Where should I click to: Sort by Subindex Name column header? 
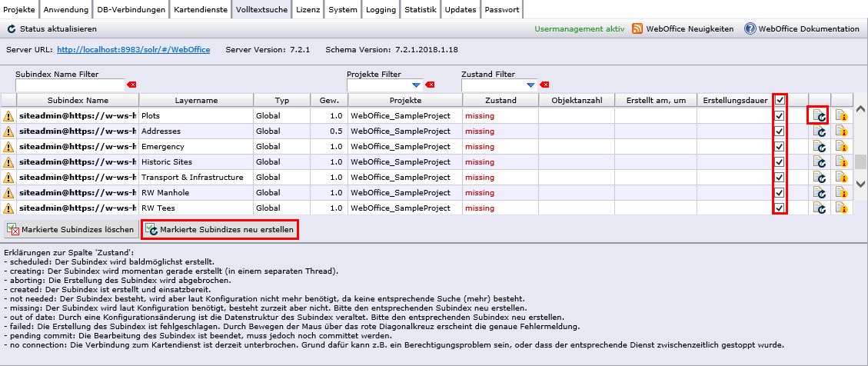78,100
